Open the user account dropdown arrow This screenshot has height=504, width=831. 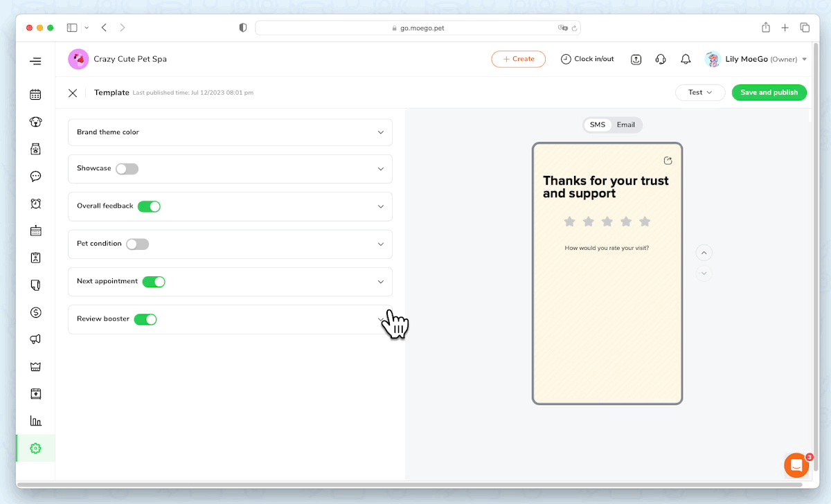pyautogui.click(x=804, y=60)
